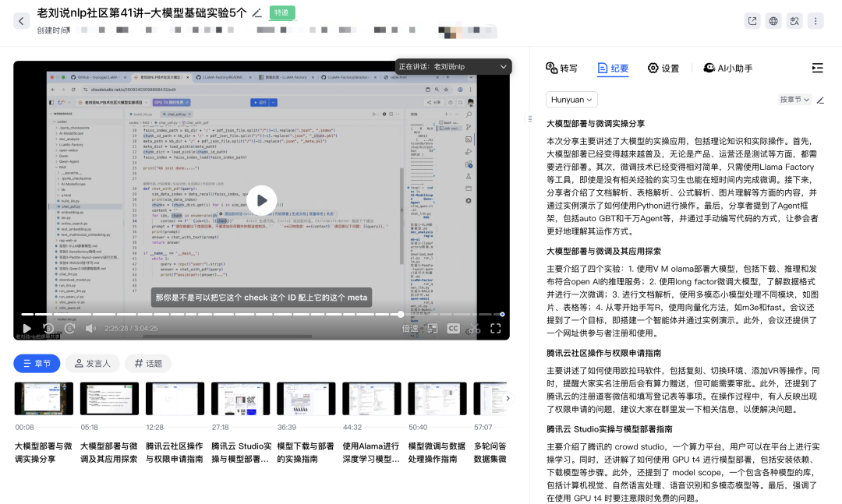Open the share/export icon in the header
This screenshot has width=842, height=504.
(752, 21)
